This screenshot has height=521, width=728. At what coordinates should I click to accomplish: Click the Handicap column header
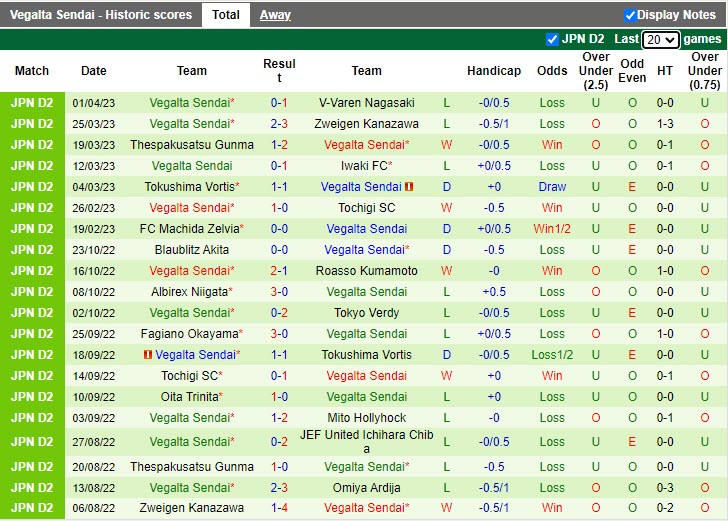[x=494, y=71]
